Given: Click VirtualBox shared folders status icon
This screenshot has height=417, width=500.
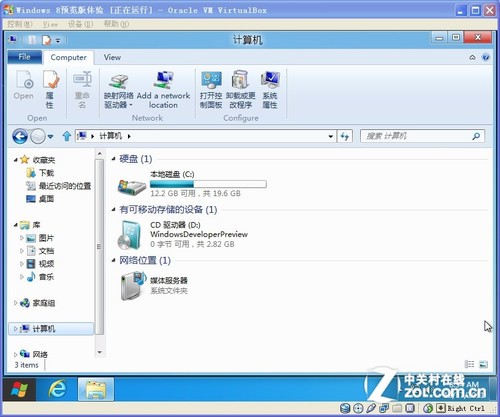Looking at the screenshot, I should pyautogui.click(x=397, y=408).
